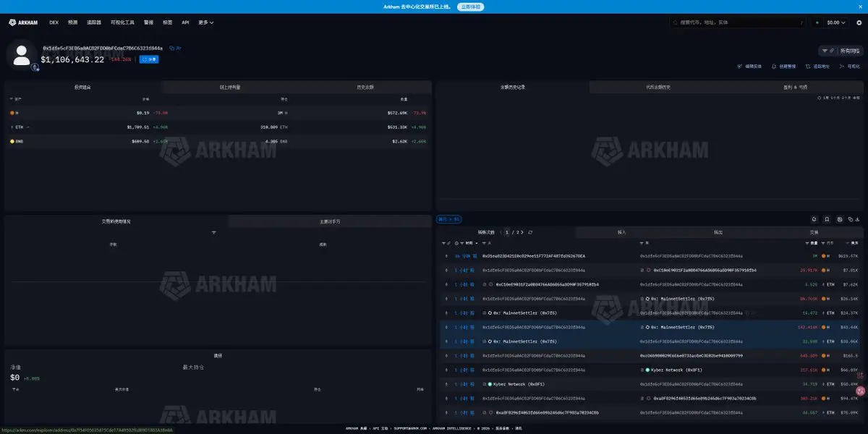Click the trace address icon

pyautogui.click(x=808, y=67)
